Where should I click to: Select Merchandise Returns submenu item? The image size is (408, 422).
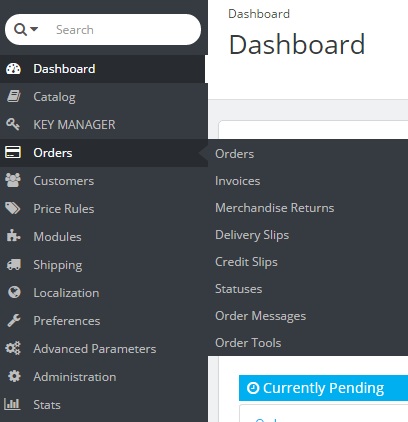[x=275, y=208]
